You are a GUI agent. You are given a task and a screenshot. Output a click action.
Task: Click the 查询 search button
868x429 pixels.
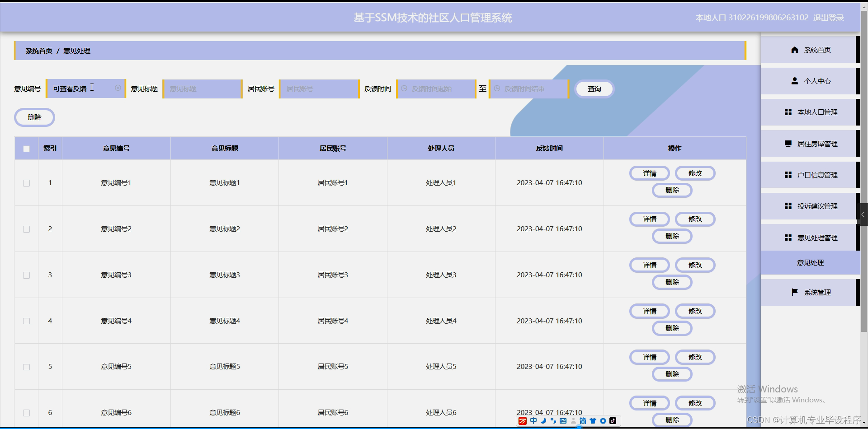click(594, 89)
